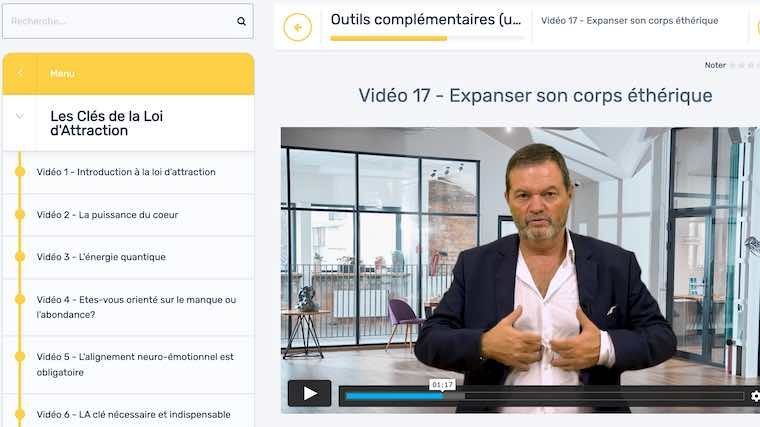
Task: Click the search magnifier icon
Action: [x=241, y=21]
